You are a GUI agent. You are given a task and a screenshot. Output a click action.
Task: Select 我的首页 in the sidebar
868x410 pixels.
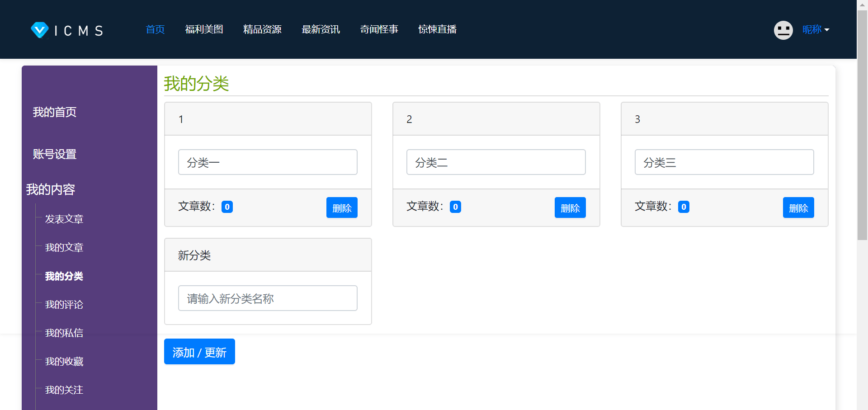[x=55, y=112]
